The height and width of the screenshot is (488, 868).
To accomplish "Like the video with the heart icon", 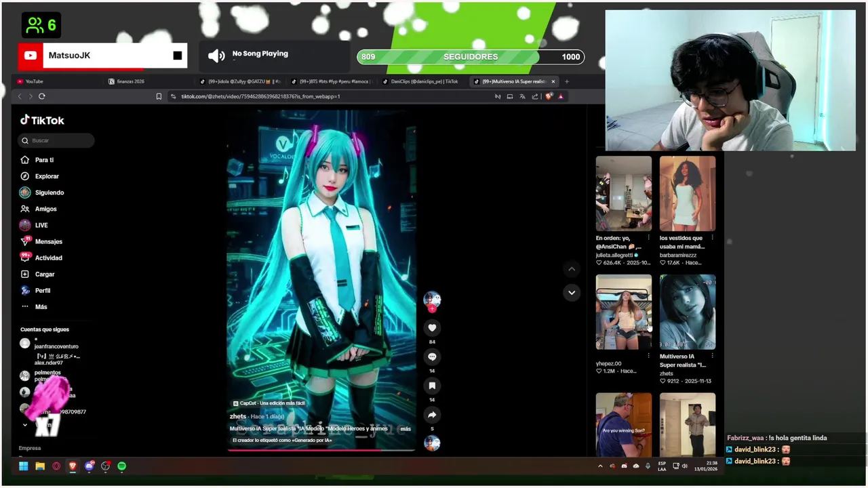I will pyautogui.click(x=432, y=328).
